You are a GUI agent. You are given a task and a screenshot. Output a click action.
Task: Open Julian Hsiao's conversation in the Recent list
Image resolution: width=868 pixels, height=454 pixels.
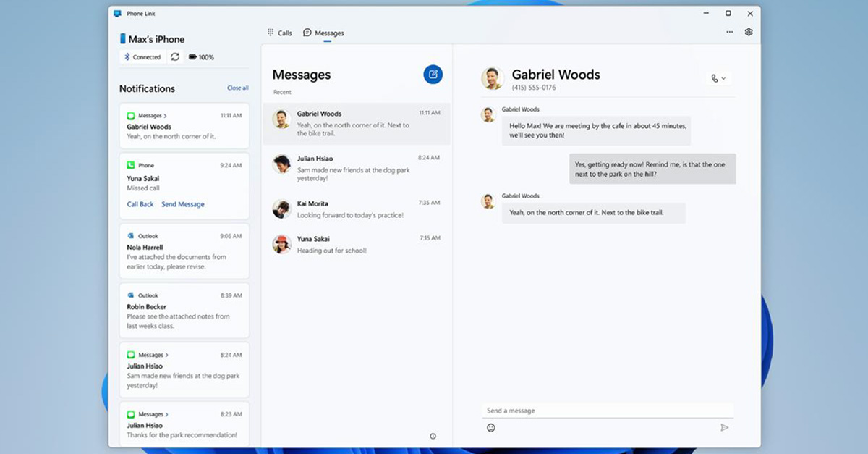click(x=356, y=168)
